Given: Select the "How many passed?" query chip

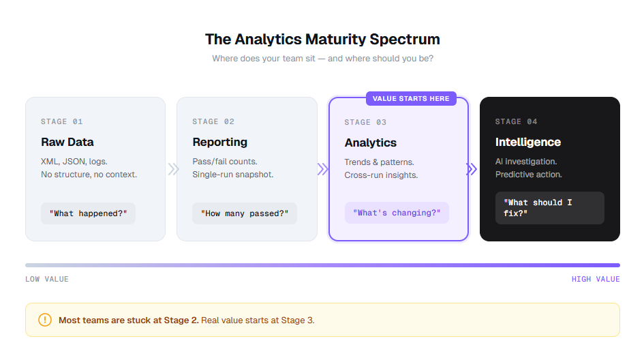Looking at the screenshot, I should tap(244, 213).
